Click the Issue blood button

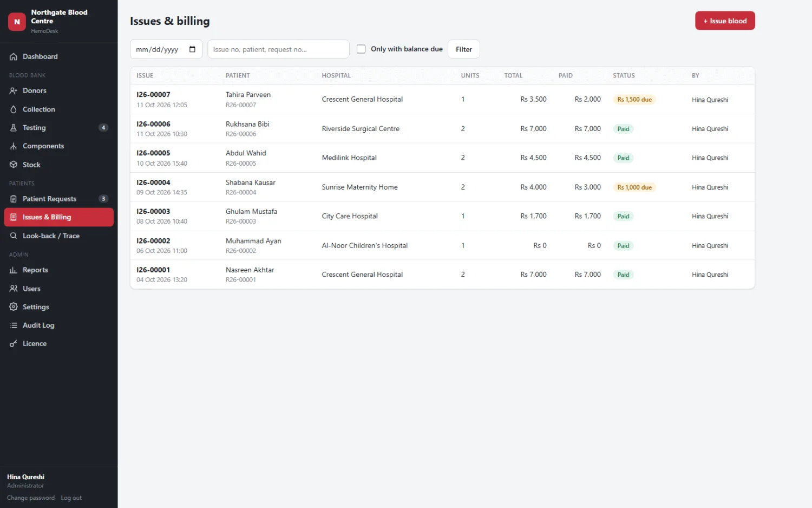[725, 21]
